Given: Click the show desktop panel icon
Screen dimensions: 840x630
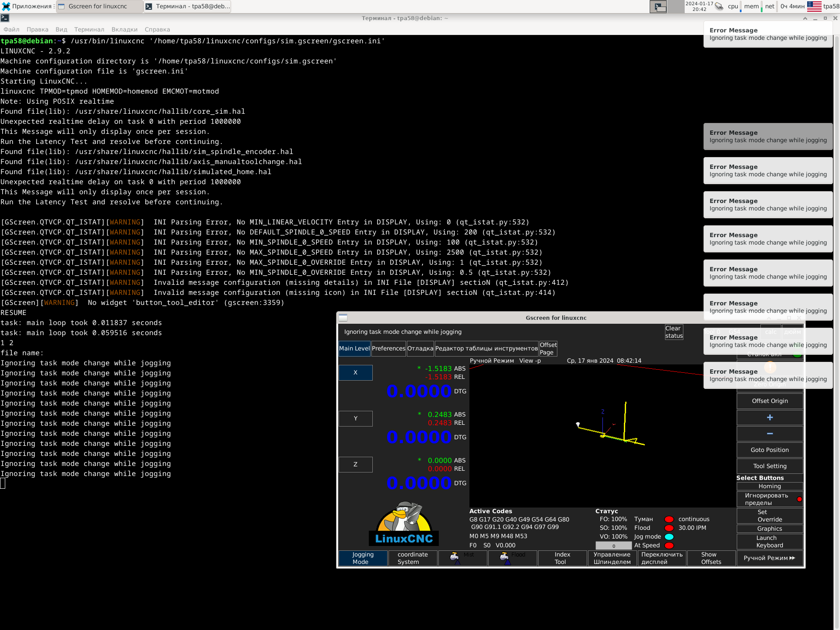Looking at the screenshot, I should [658, 6].
